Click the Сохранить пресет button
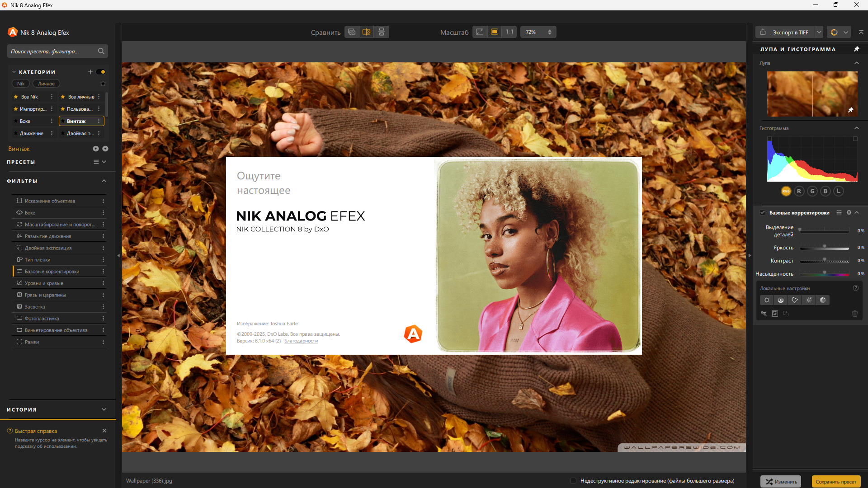 (x=836, y=482)
